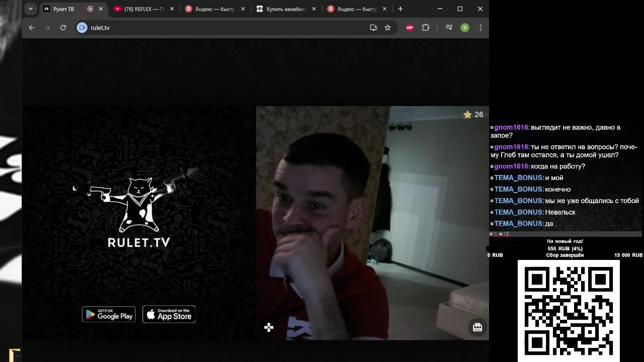This screenshot has width=644, height=362.
Task: Click the 555 RUB (4%) goal progress
Action: (x=565, y=248)
